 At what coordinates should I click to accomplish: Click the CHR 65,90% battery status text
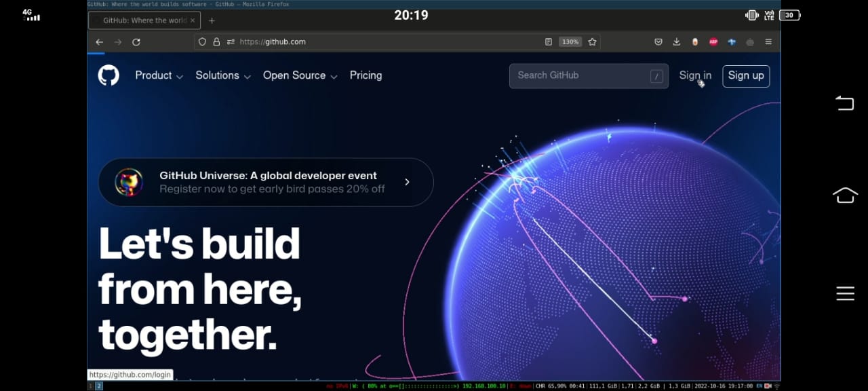559,386
